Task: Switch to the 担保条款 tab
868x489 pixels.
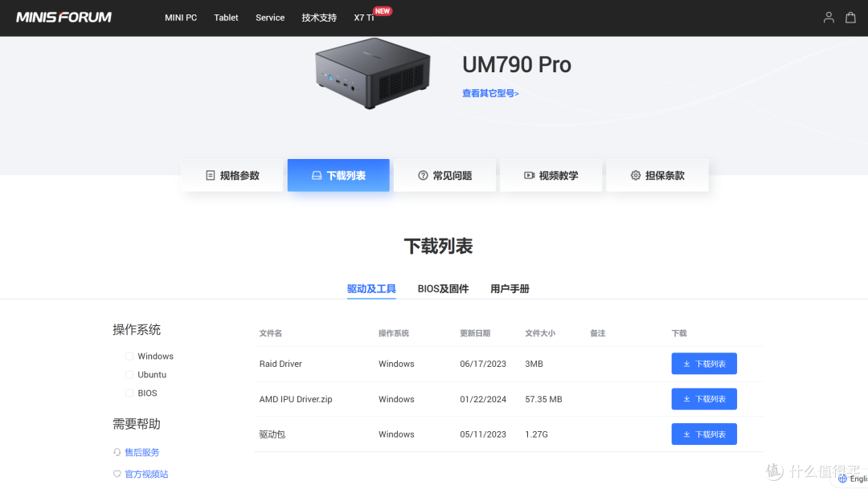Action: click(x=657, y=175)
